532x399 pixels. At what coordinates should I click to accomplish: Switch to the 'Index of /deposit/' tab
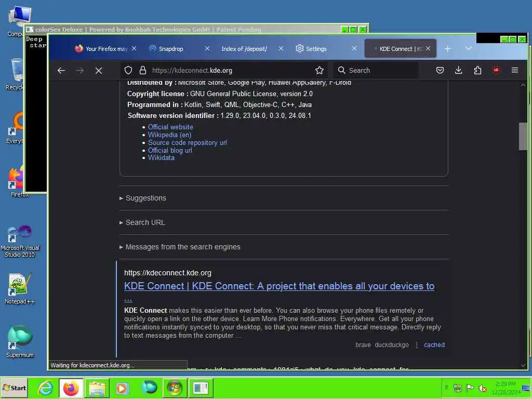pos(244,49)
